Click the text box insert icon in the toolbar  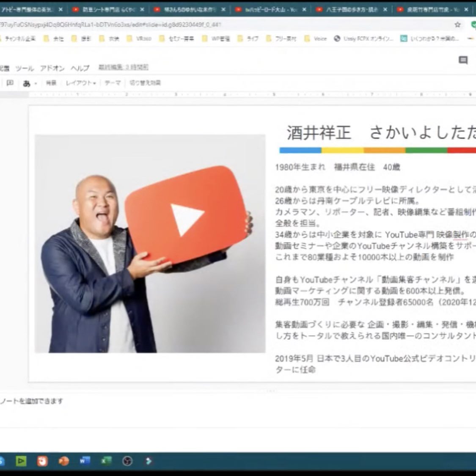(10, 83)
